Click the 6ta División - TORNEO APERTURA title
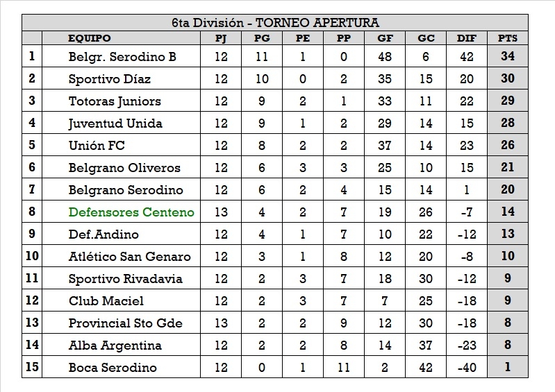This screenshot has height=392, width=555. [x=275, y=23]
